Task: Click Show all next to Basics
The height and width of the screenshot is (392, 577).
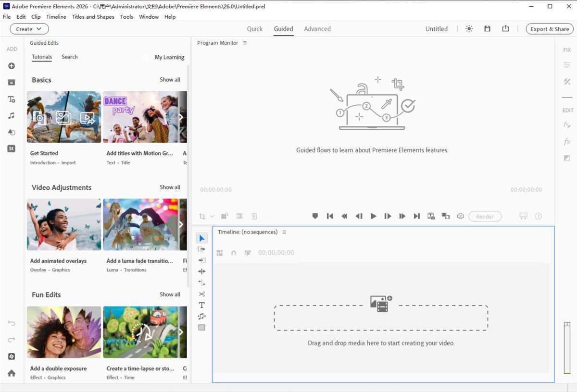Action: click(x=170, y=80)
